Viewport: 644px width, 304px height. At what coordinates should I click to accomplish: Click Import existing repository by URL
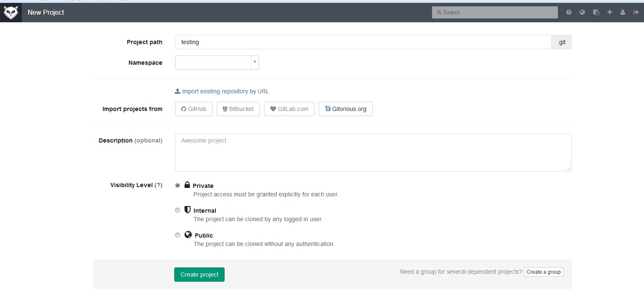[222, 91]
